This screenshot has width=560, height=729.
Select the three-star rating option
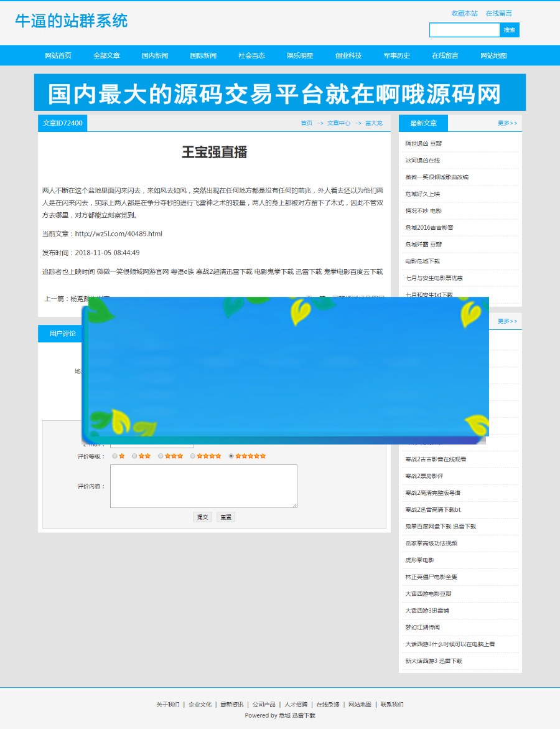pyautogui.click(x=161, y=456)
